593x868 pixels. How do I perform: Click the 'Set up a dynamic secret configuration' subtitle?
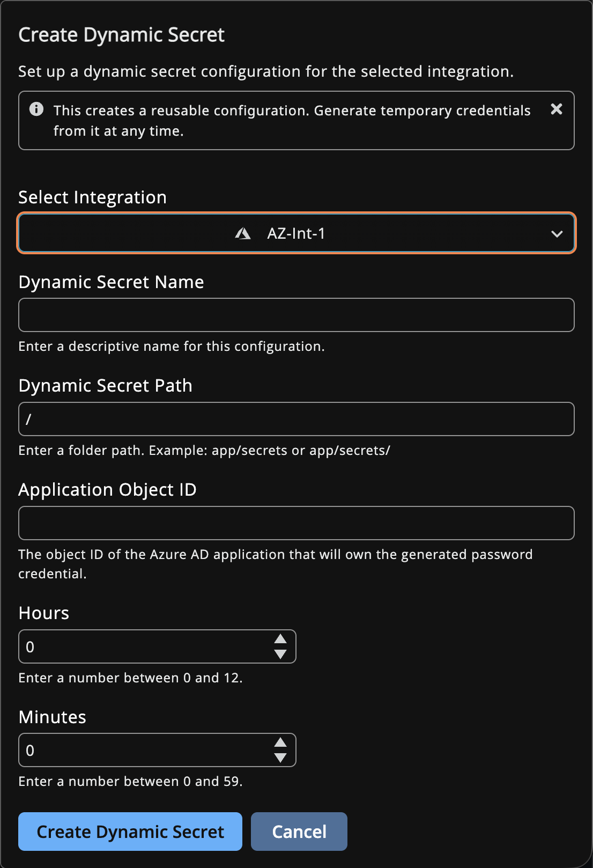[x=266, y=71]
